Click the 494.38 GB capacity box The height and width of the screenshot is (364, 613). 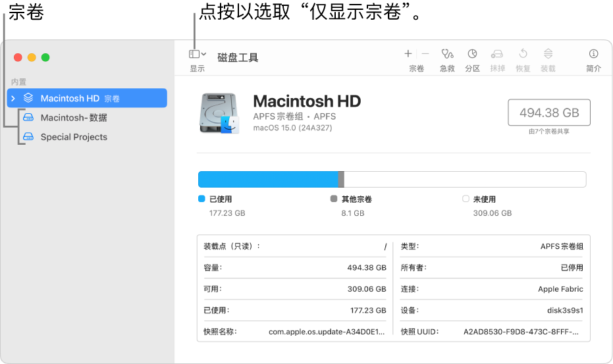pyautogui.click(x=549, y=113)
